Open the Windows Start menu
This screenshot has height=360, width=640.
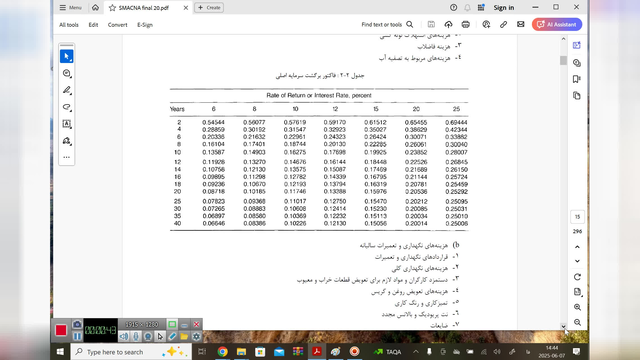coord(60,351)
